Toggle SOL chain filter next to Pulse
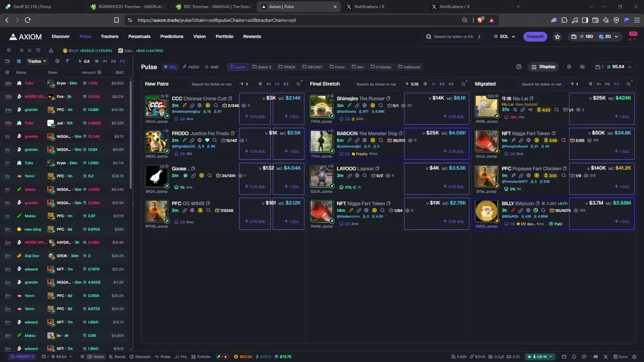Image resolution: width=644 pixels, height=362 pixels. pos(170,67)
